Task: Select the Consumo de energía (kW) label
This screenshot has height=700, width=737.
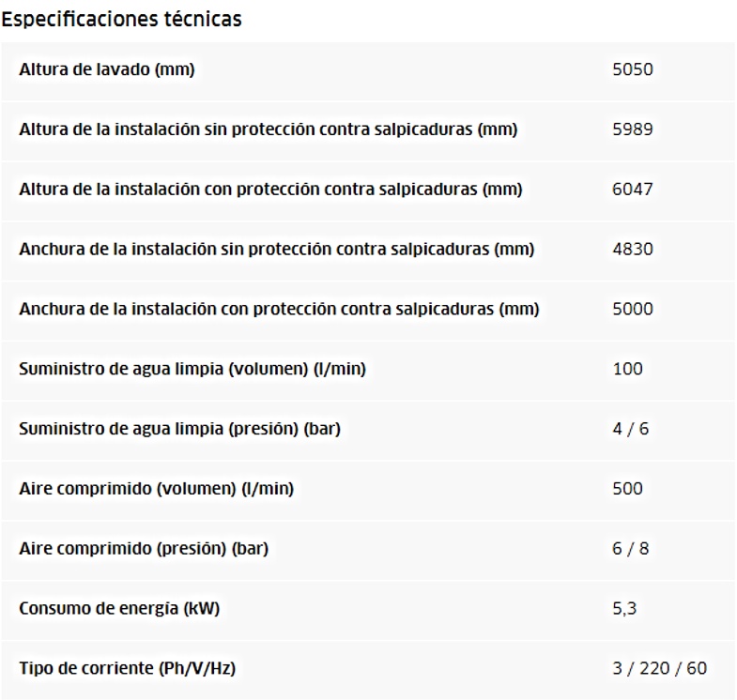Action: [x=119, y=608]
